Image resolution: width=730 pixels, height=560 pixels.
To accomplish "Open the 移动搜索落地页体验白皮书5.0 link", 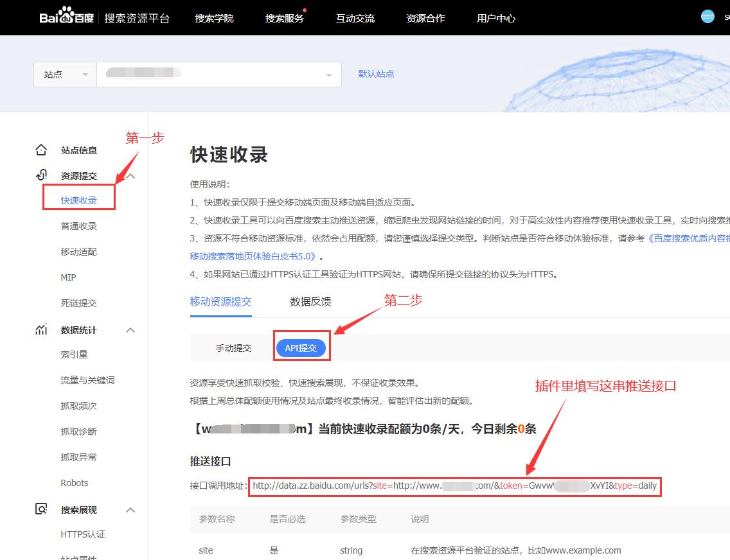I will 253,256.
